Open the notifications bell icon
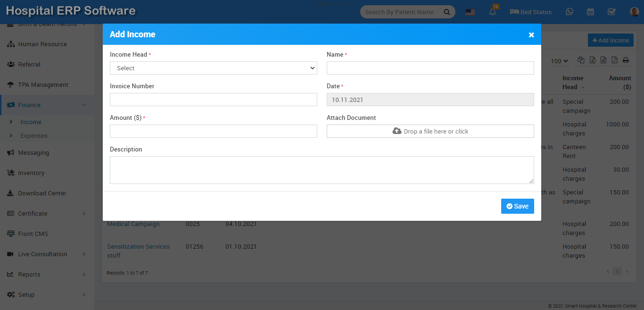This screenshot has height=310, width=644. click(x=493, y=12)
